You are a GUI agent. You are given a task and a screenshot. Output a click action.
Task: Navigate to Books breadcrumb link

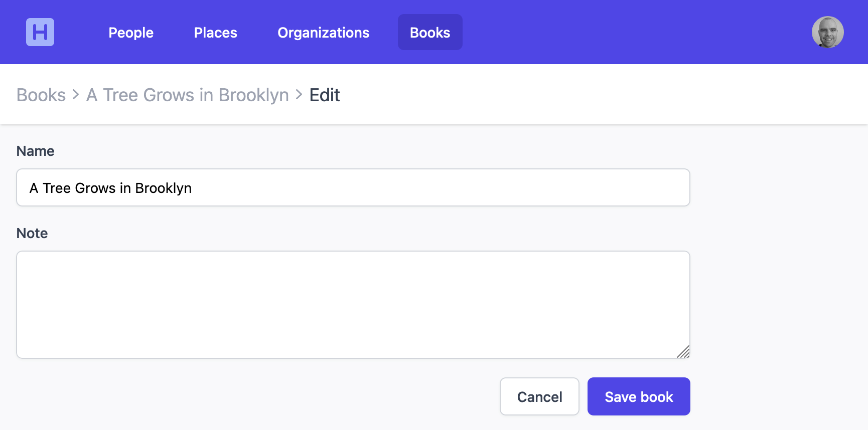click(x=41, y=95)
